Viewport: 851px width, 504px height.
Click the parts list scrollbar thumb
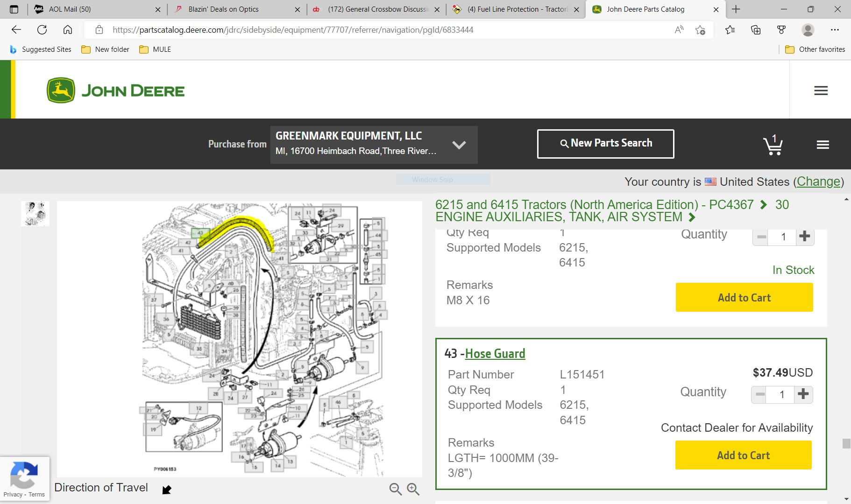[846, 443]
